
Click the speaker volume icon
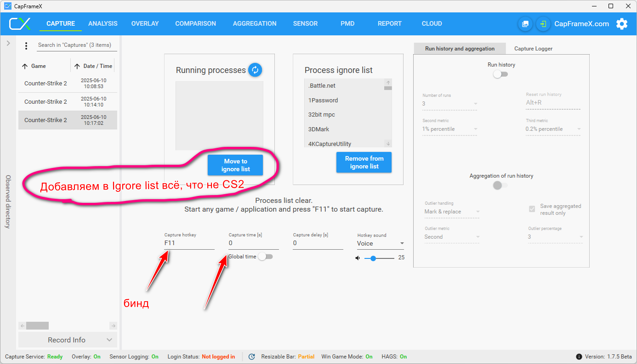point(358,258)
